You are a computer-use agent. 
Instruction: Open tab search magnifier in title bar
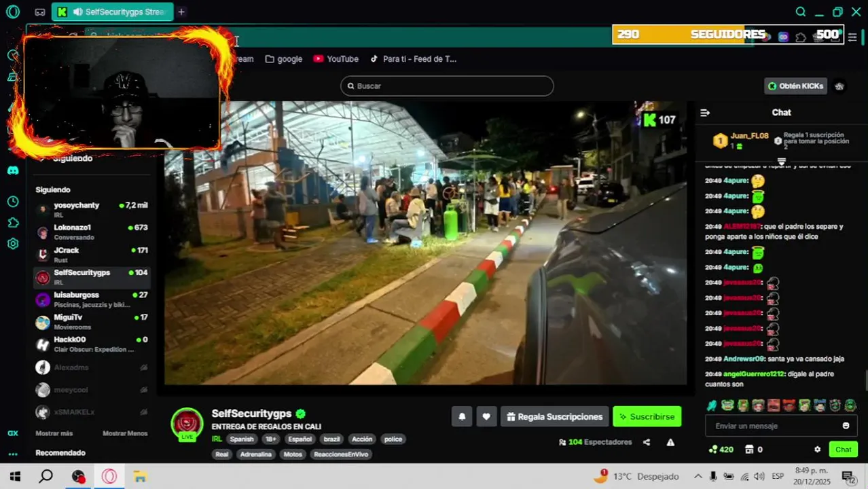click(x=801, y=12)
